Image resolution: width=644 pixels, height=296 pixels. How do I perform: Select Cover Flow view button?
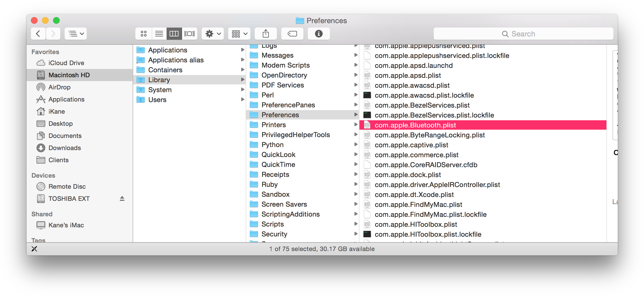[190, 34]
